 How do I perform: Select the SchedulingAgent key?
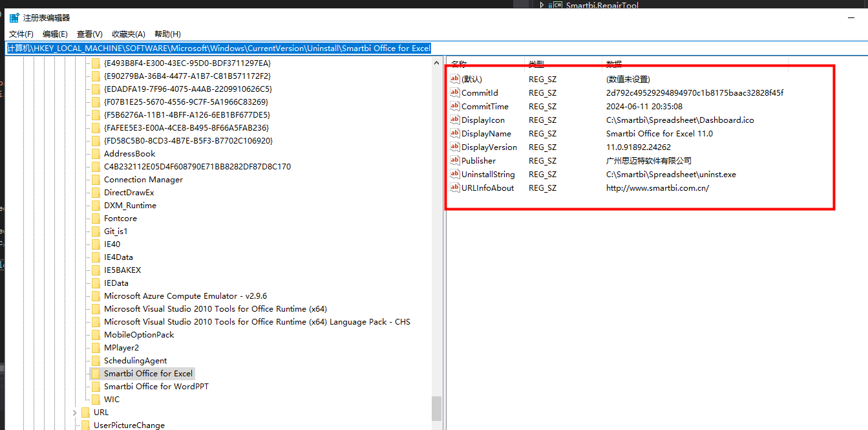click(136, 361)
